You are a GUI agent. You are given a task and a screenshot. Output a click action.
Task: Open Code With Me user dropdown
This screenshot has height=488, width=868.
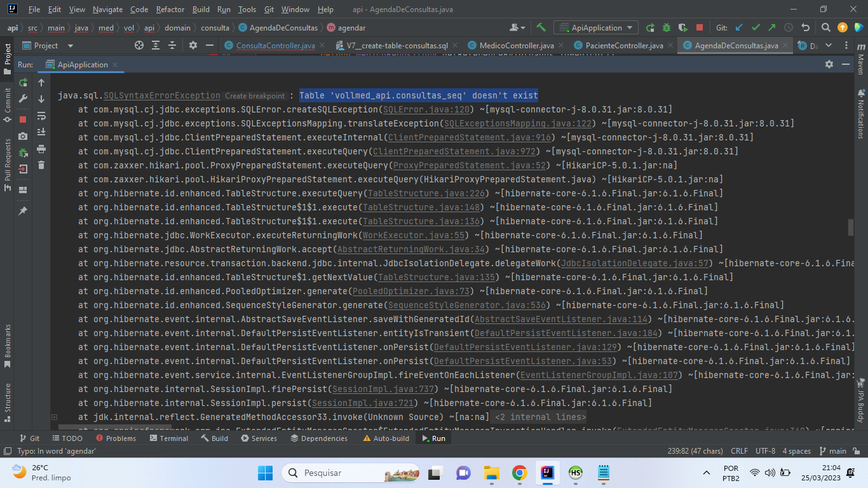coord(517,27)
